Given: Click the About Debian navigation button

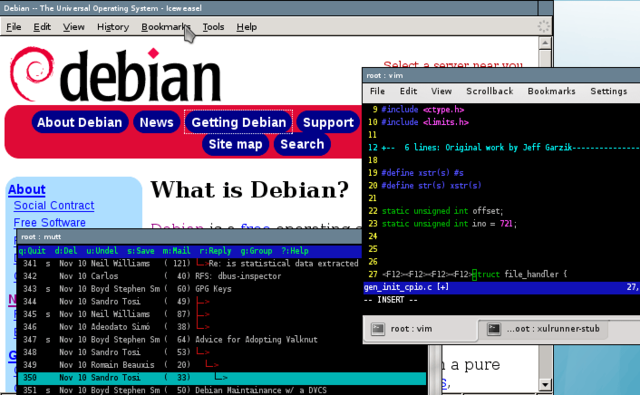Looking at the screenshot, I should point(80,122).
